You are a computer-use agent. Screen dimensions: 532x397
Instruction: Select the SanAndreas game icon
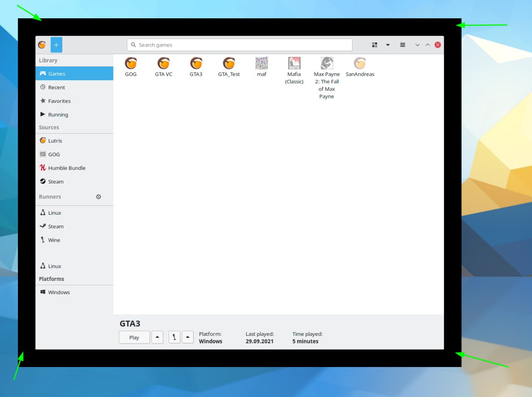tap(360, 63)
